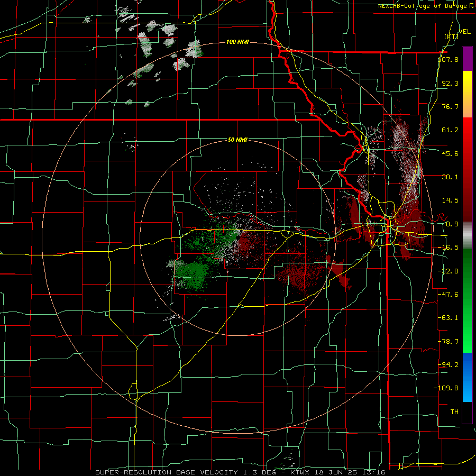Click the -0.9 velocity scale value
The image size is (476, 476).
(x=450, y=224)
